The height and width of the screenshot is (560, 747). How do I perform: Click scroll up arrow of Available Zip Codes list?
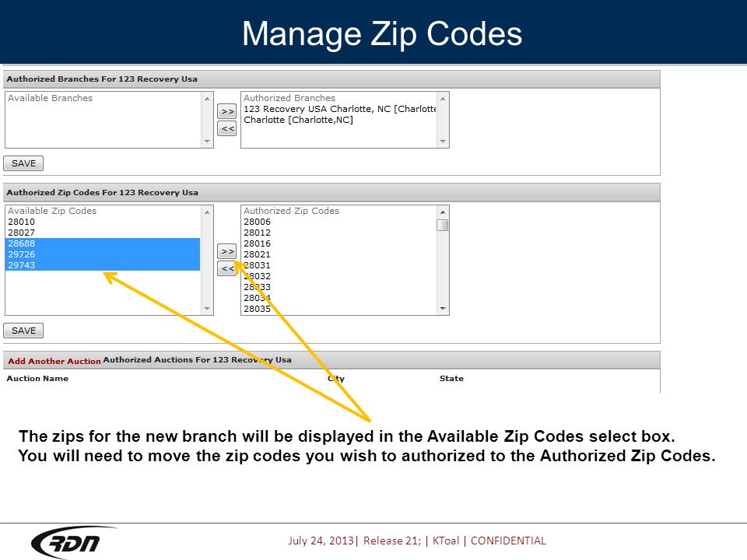(x=207, y=212)
